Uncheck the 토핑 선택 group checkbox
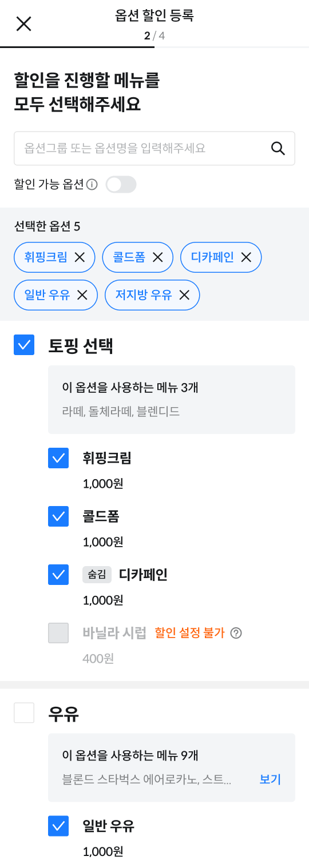The width and height of the screenshot is (309, 868). [x=24, y=345]
